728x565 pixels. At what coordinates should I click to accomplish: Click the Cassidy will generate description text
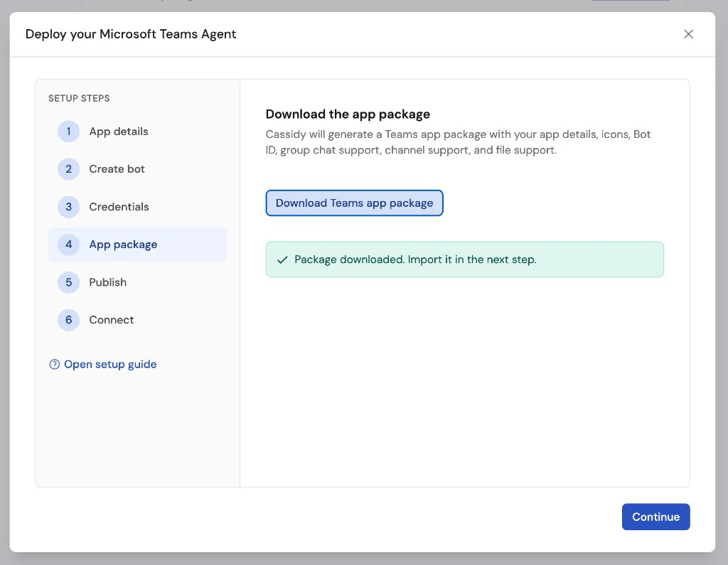[x=458, y=142]
